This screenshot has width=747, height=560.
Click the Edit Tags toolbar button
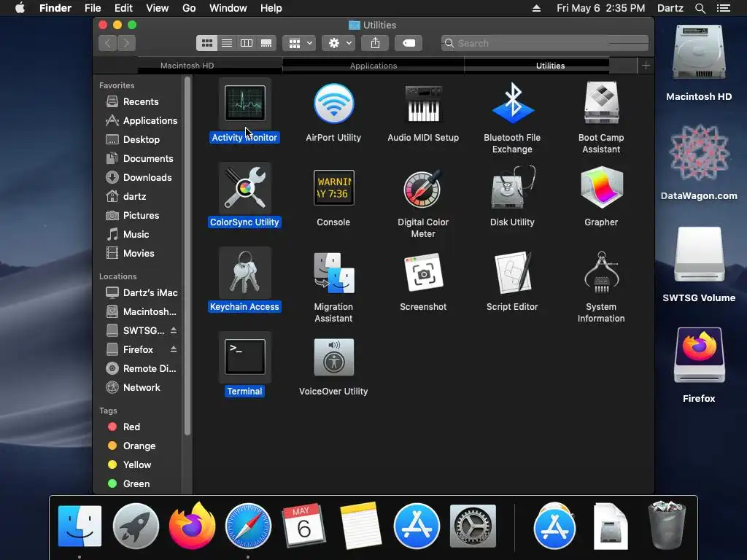(409, 43)
